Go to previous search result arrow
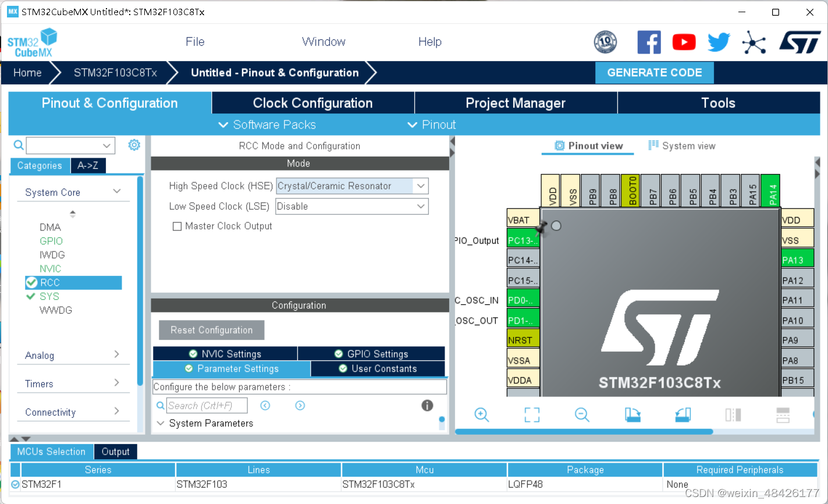 [265, 406]
